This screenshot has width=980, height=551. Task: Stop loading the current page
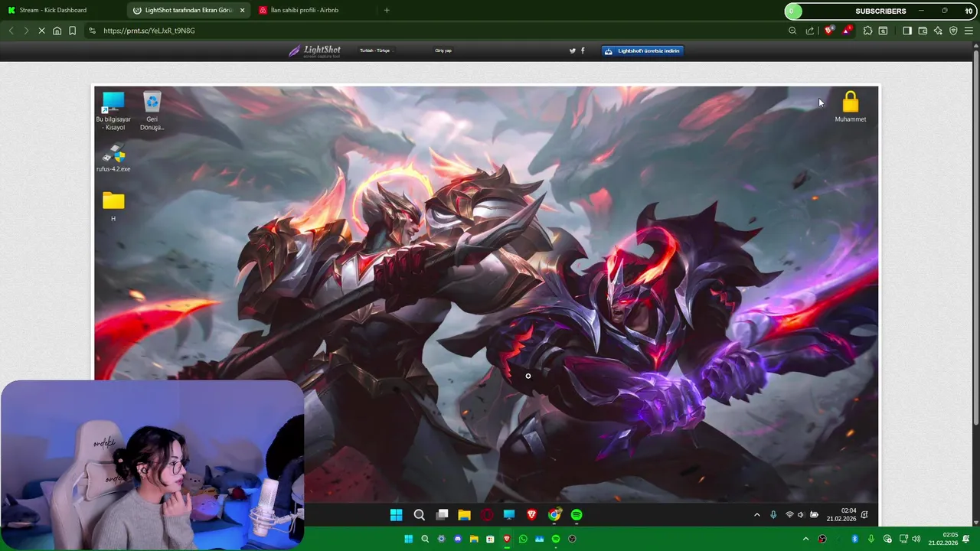(41, 31)
